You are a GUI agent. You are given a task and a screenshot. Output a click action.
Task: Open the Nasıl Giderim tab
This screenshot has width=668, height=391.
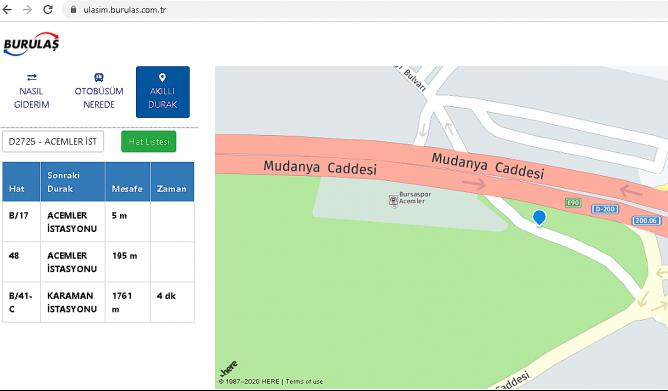click(31, 92)
